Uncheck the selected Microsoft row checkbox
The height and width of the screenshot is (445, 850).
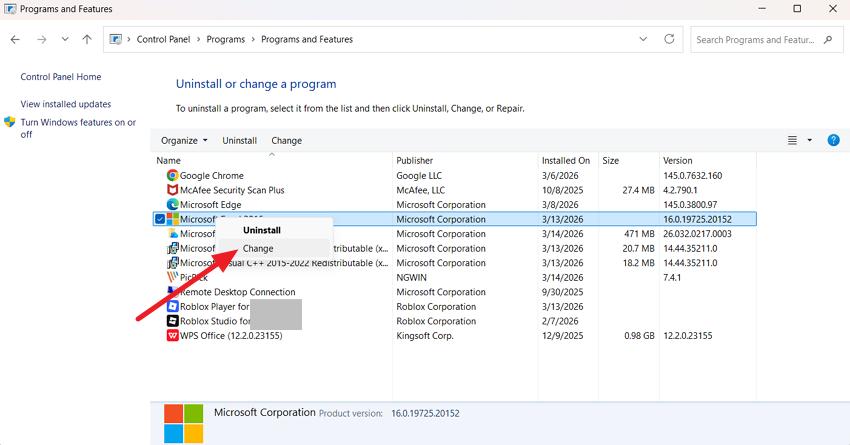160,219
